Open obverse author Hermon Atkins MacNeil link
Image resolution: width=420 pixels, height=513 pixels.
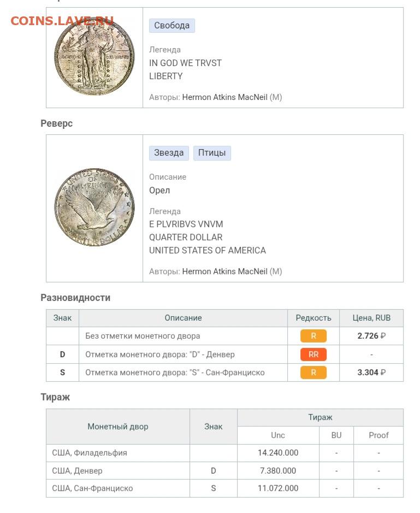(224, 97)
